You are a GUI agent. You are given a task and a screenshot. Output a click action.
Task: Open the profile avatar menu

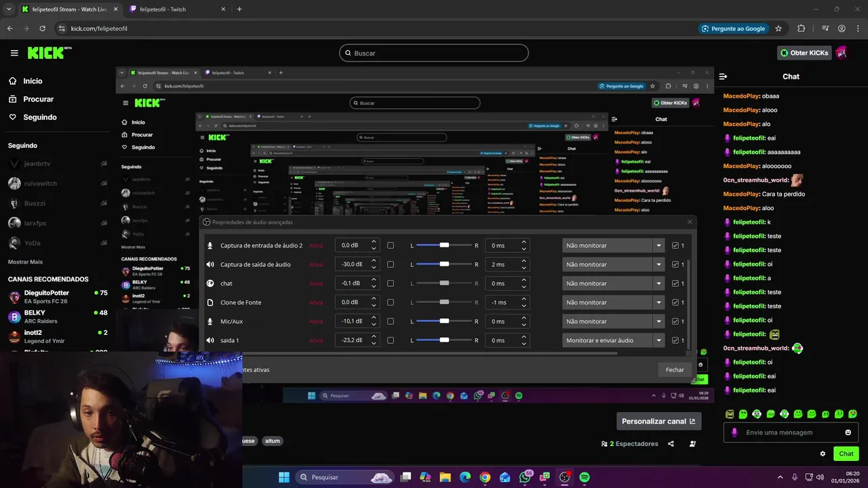[842, 53]
